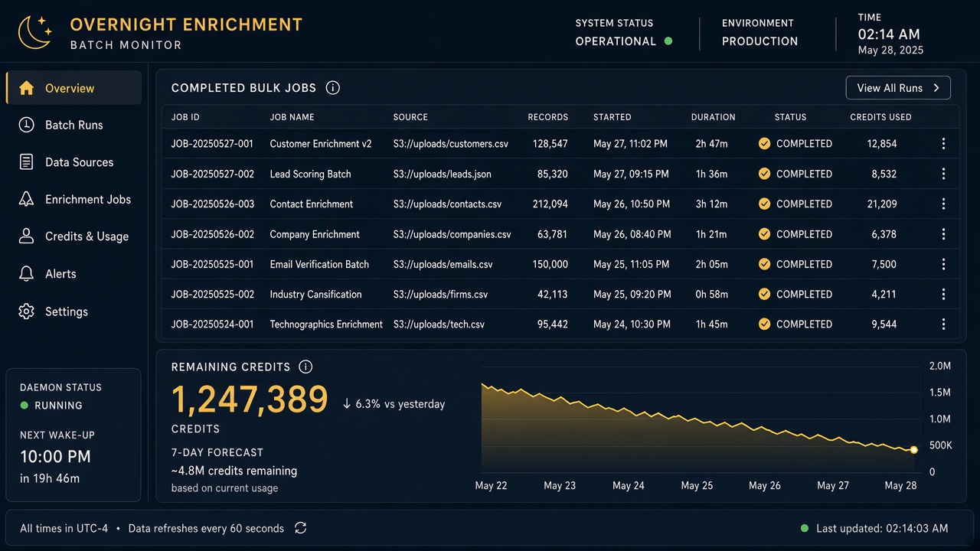Click the data refresh icon in footer
The height and width of the screenshot is (551, 980).
(301, 528)
